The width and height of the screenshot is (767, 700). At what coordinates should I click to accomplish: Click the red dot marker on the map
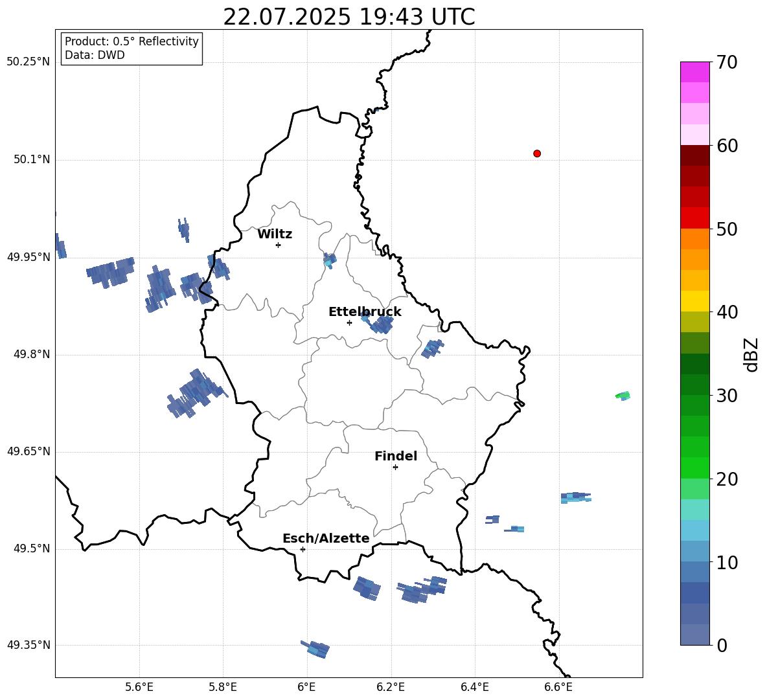point(536,153)
